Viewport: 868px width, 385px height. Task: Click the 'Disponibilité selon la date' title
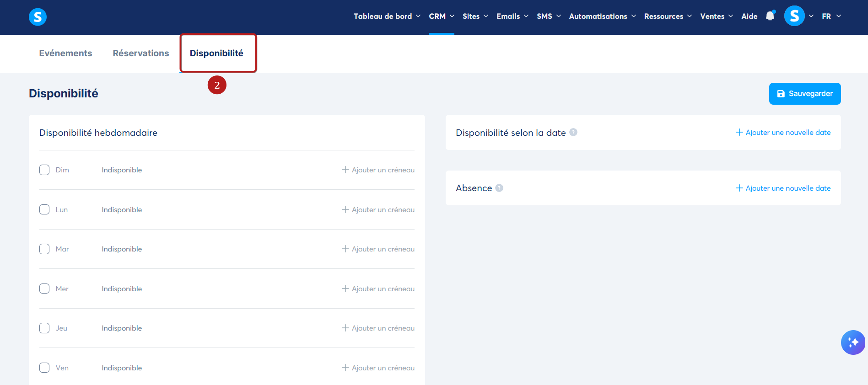pyautogui.click(x=511, y=133)
